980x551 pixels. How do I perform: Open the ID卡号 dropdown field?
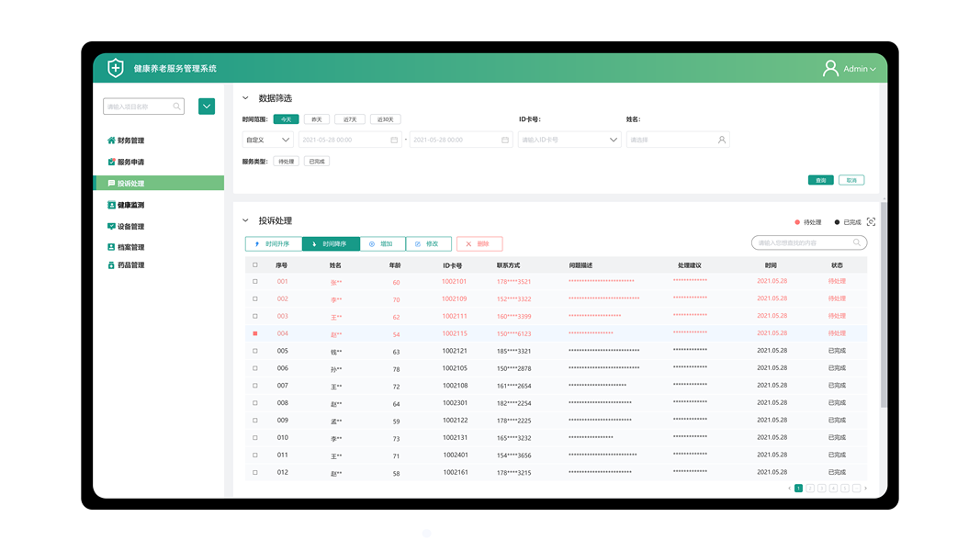[x=569, y=140]
